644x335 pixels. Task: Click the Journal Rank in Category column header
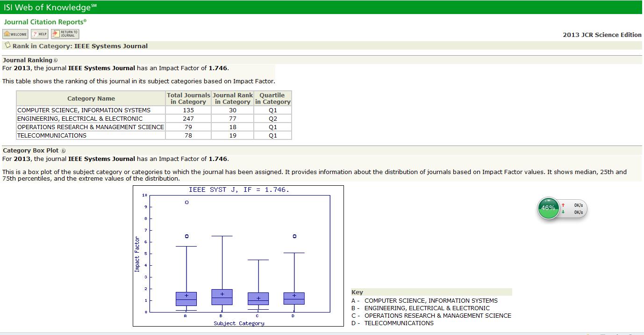coord(232,99)
